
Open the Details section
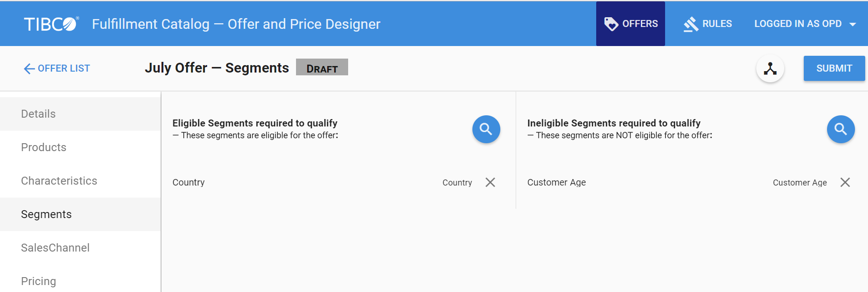tap(38, 114)
